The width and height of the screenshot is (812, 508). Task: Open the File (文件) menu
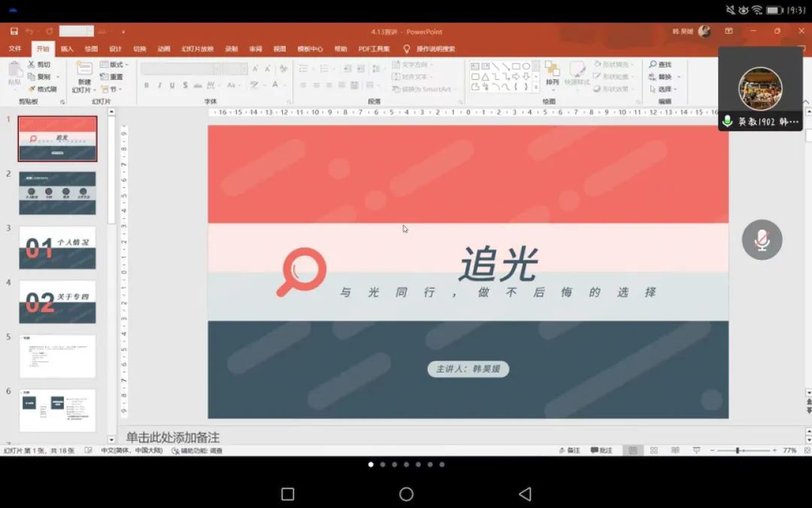[15, 49]
